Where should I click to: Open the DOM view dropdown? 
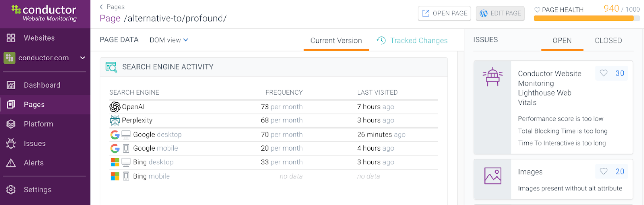click(x=169, y=40)
